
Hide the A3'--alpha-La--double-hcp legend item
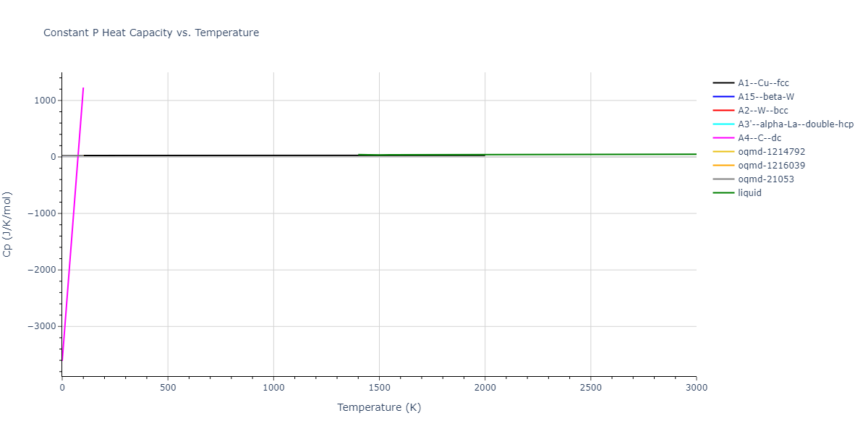click(795, 124)
